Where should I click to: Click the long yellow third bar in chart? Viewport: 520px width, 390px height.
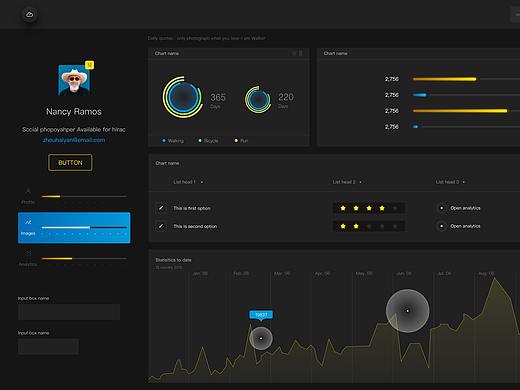(x=460, y=111)
